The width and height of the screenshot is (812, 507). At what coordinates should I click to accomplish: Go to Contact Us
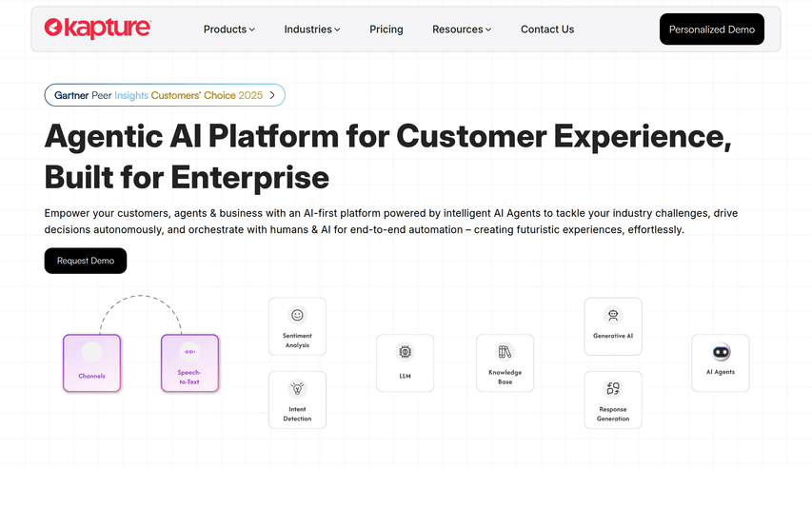click(547, 29)
